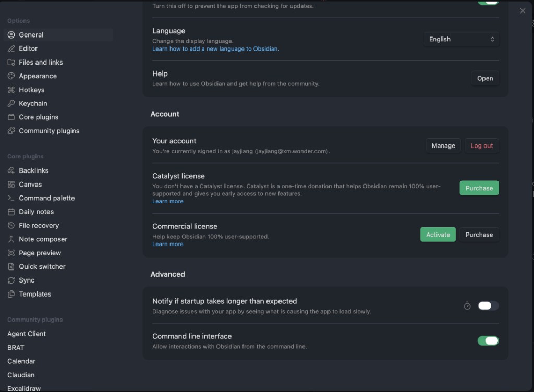Toggle automatic updates switch at top
The height and width of the screenshot is (392, 534).
(488, 2)
